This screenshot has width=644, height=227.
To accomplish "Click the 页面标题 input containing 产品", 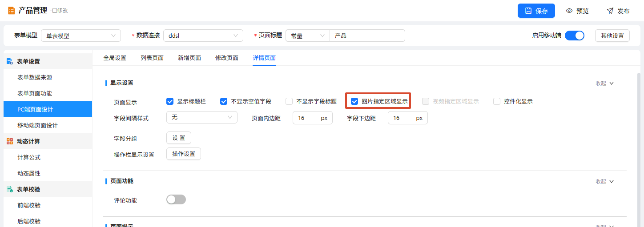I will click(x=367, y=36).
